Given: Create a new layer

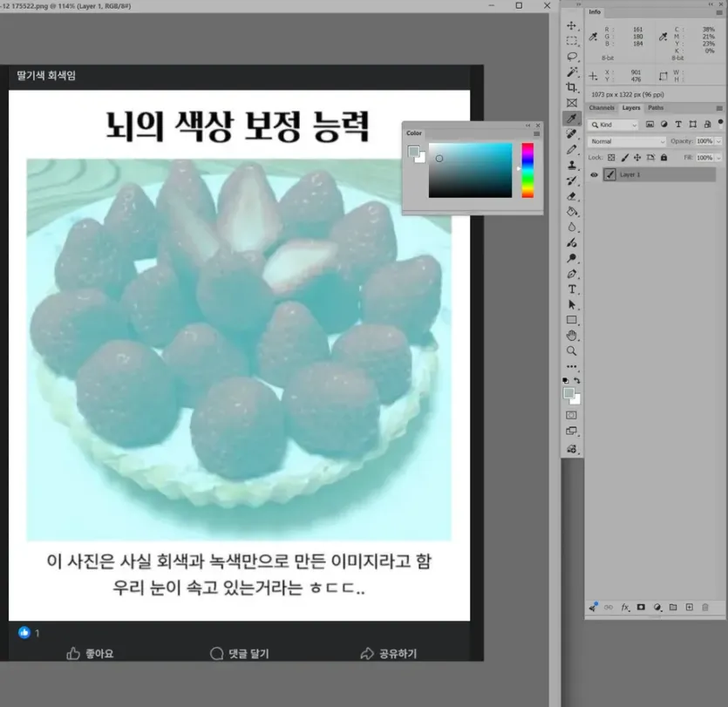Looking at the screenshot, I should coord(690,608).
